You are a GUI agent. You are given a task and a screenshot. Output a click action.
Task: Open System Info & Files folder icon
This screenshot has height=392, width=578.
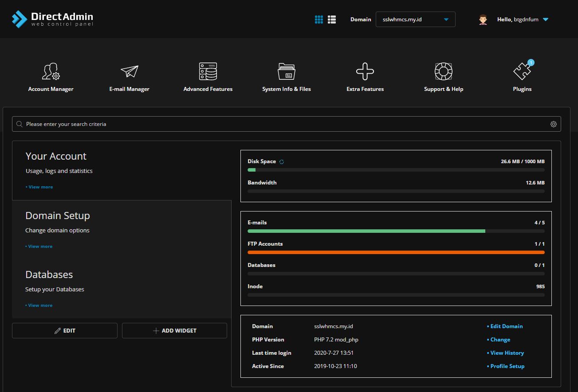coord(287,71)
